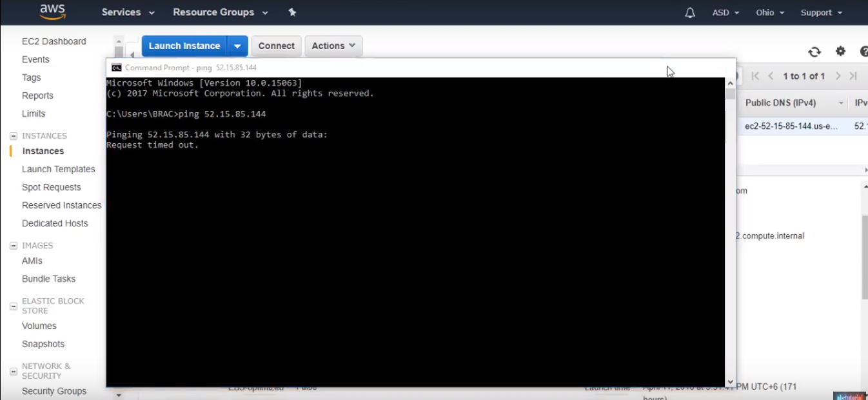
Task: Open the Launch Instance arrow dropdown
Action: click(237, 46)
